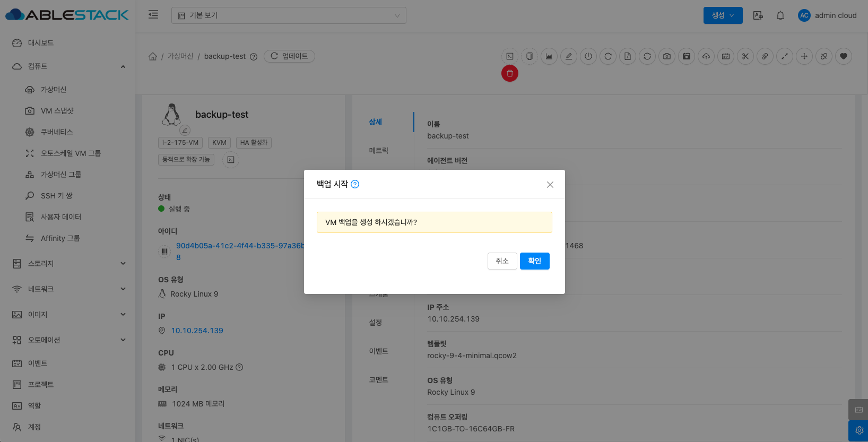Click the heart icon in VM toolbar
The image size is (868, 442).
coord(844,56)
